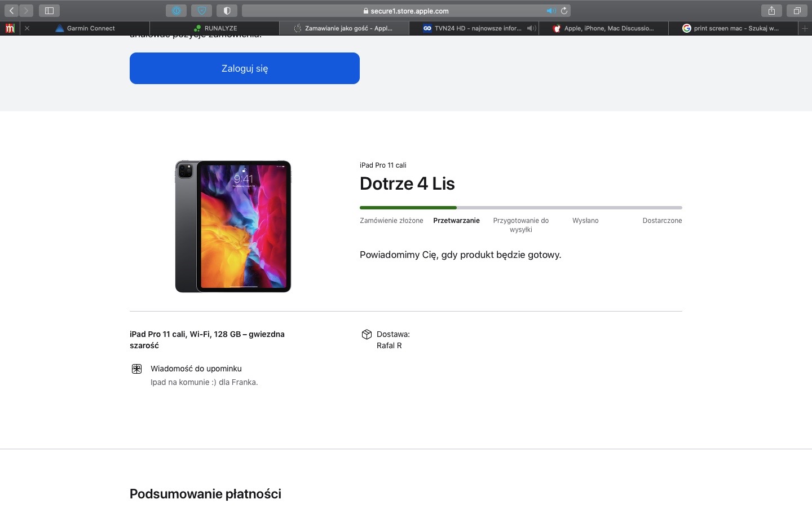Open the Share menu
812x508 pixels.
pyautogui.click(x=771, y=11)
